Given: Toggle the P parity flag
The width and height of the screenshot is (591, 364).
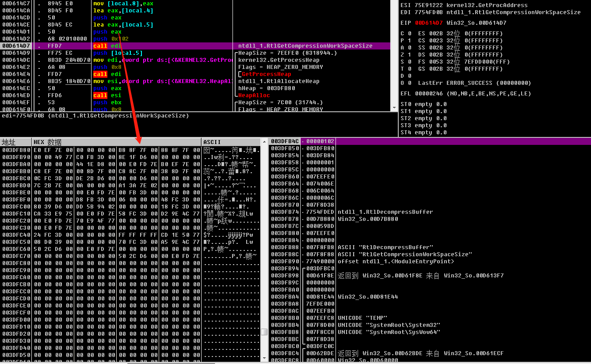Looking at the screenshot, I should click(x=406, y=41).
